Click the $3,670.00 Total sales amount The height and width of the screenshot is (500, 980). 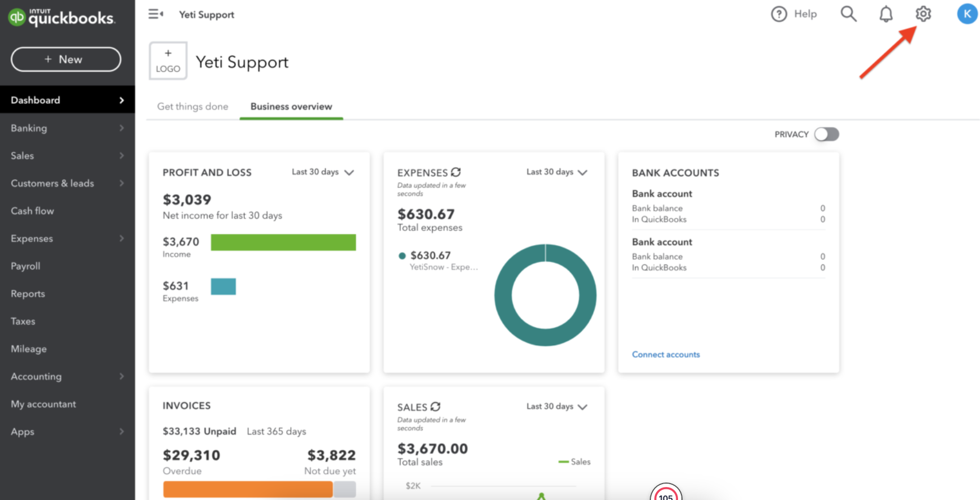(433, 449)
